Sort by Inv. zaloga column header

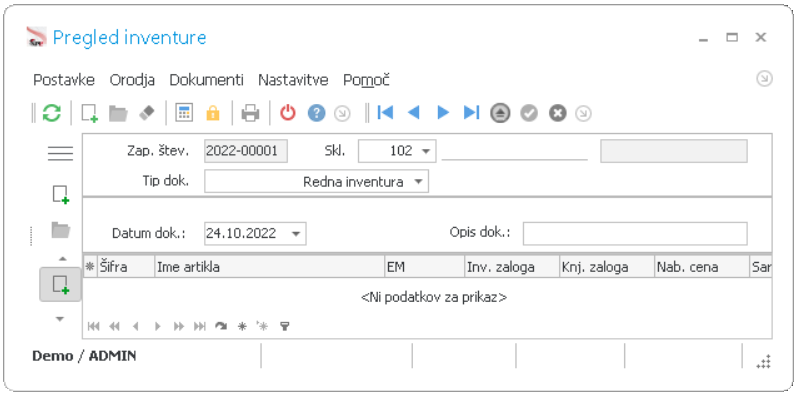[512, 267]
